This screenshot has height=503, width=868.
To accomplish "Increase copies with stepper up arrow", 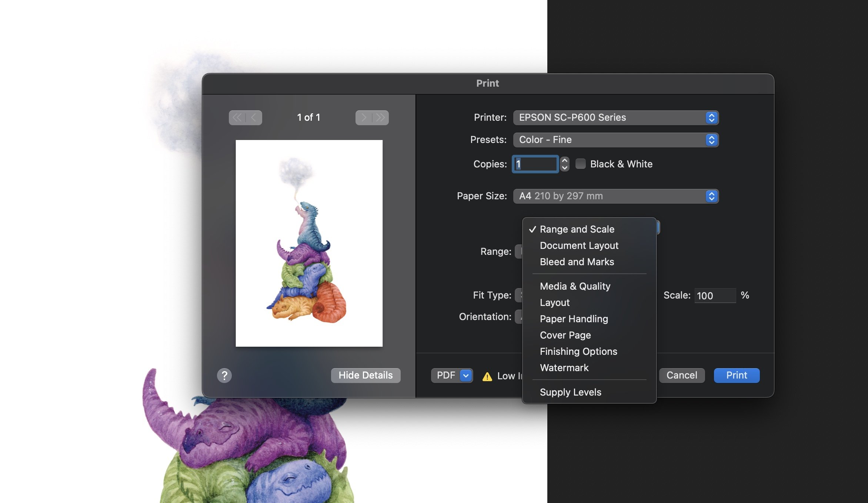I will point(565,160).
